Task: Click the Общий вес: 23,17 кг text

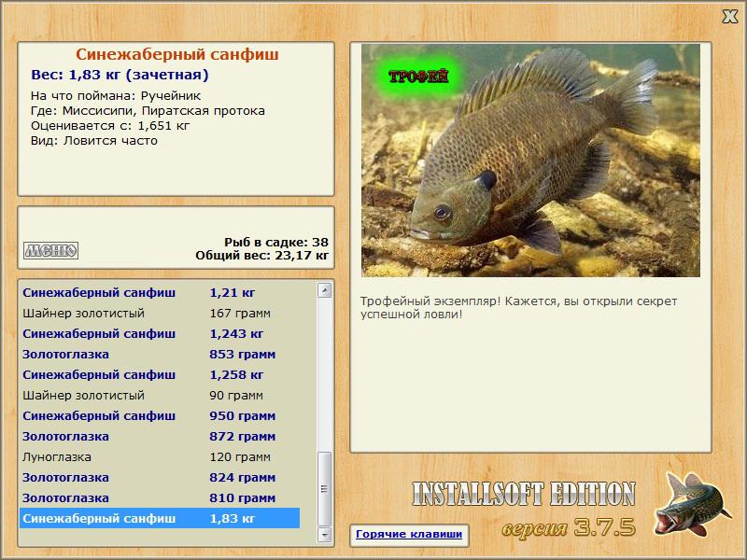Action: pyautogui.click(x=262, y=255)
